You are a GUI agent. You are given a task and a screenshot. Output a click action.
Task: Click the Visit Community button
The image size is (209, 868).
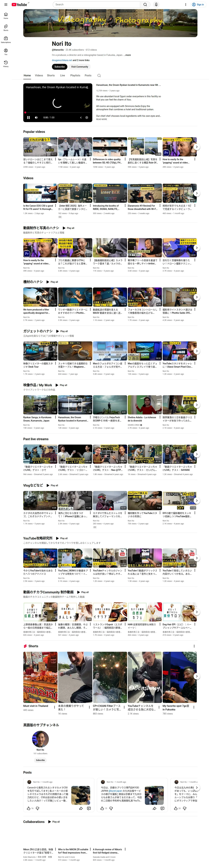coord(80,67)
